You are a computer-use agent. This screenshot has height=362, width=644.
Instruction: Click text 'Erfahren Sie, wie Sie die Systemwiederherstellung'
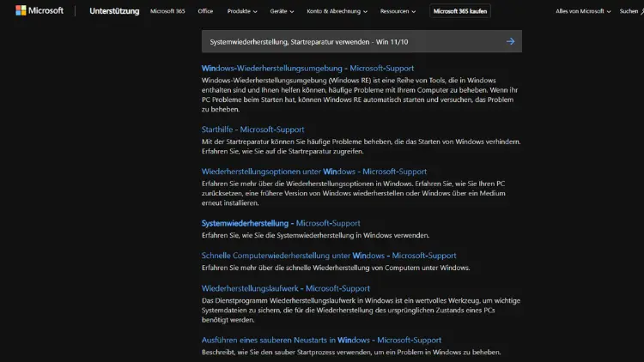click(x=315, y=235)
